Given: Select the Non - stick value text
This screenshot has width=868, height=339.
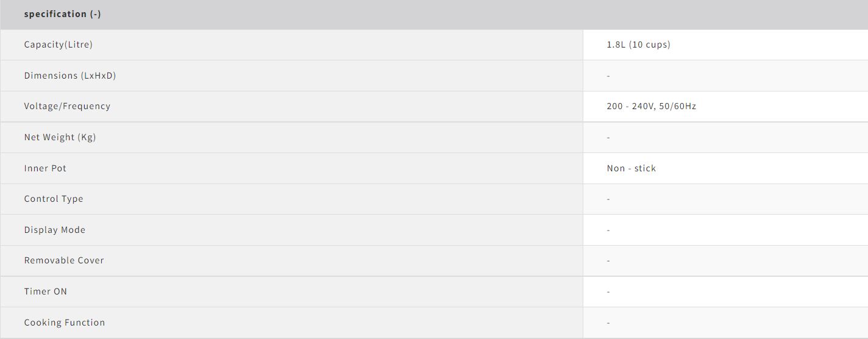Looking at the screenshot, I should click(x=631, y=168).
